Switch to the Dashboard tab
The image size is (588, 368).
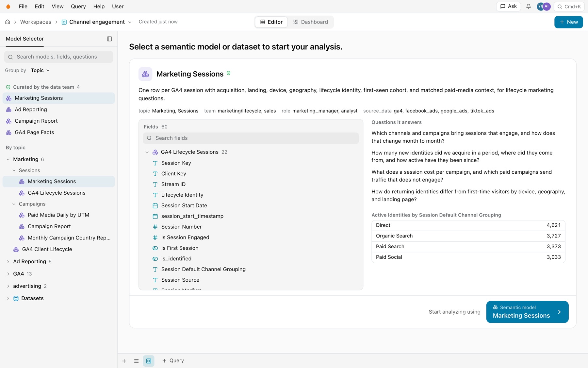311,22
